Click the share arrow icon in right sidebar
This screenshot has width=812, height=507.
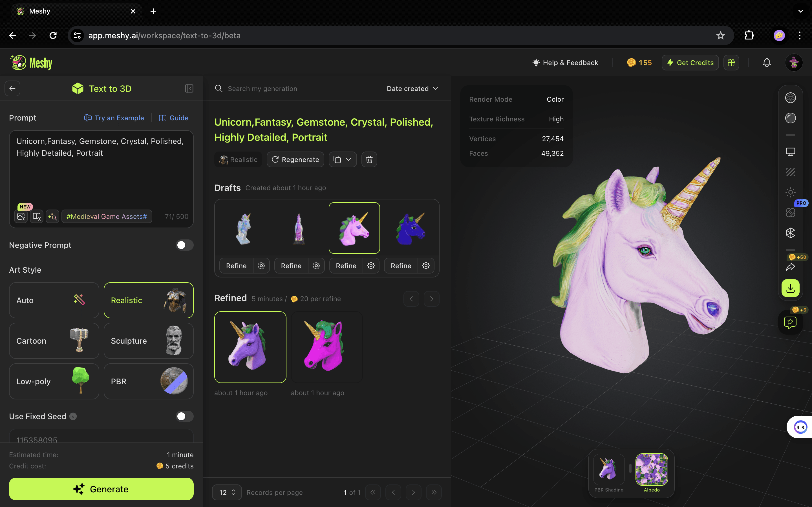coord(791,267)
